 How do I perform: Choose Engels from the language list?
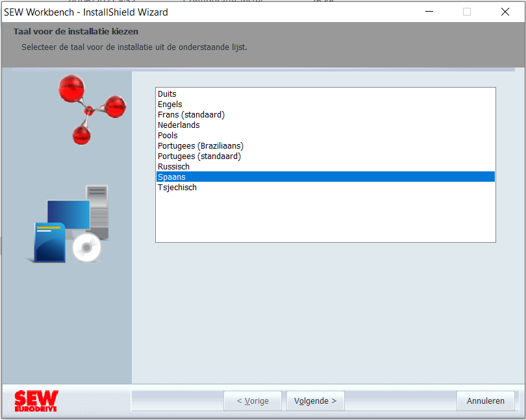pyautogui.click(x=325, y=105)
